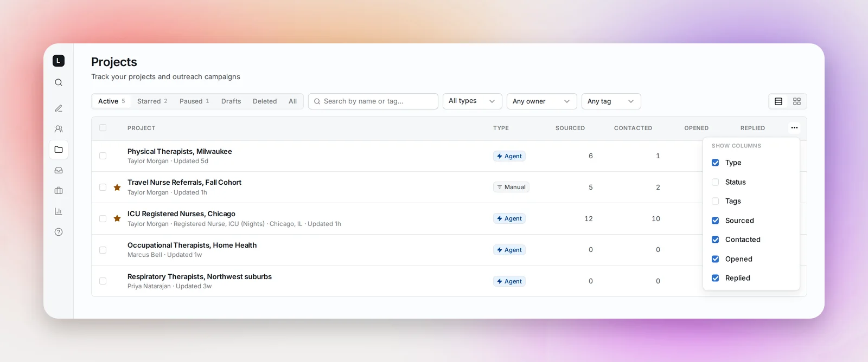The image size is (868, 362).
Task: Switch to the Drafts tab
Action: [x=231, y=101]
